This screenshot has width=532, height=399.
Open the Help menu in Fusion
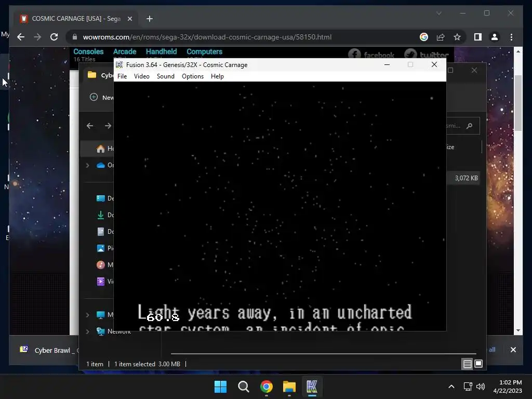217,76
